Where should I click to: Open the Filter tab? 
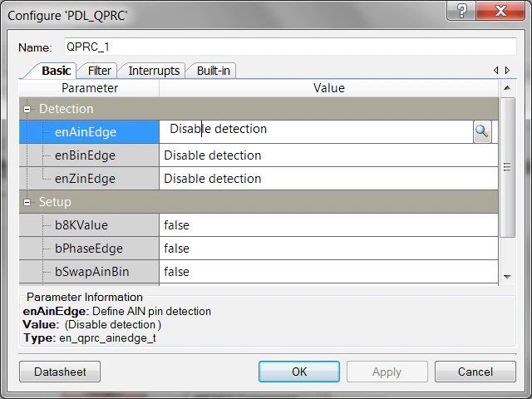point(99,71)
